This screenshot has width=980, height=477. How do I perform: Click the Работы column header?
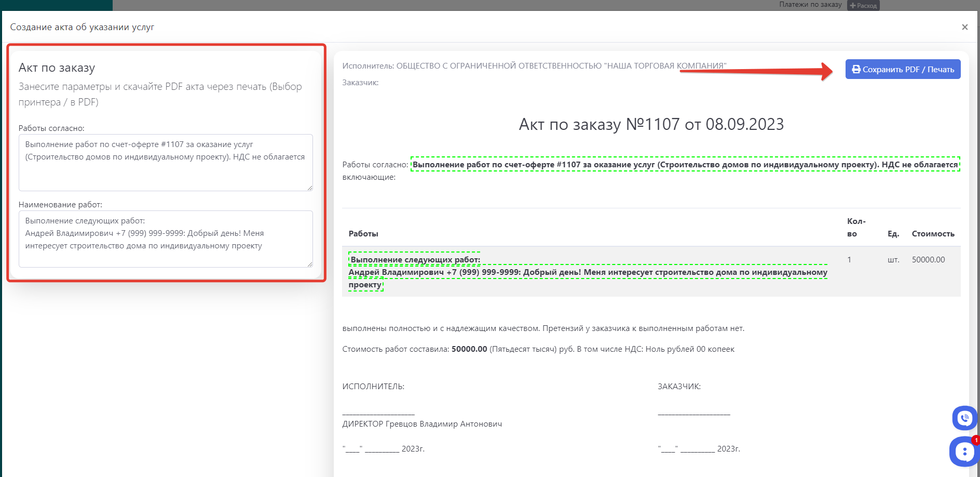[363, 234]
